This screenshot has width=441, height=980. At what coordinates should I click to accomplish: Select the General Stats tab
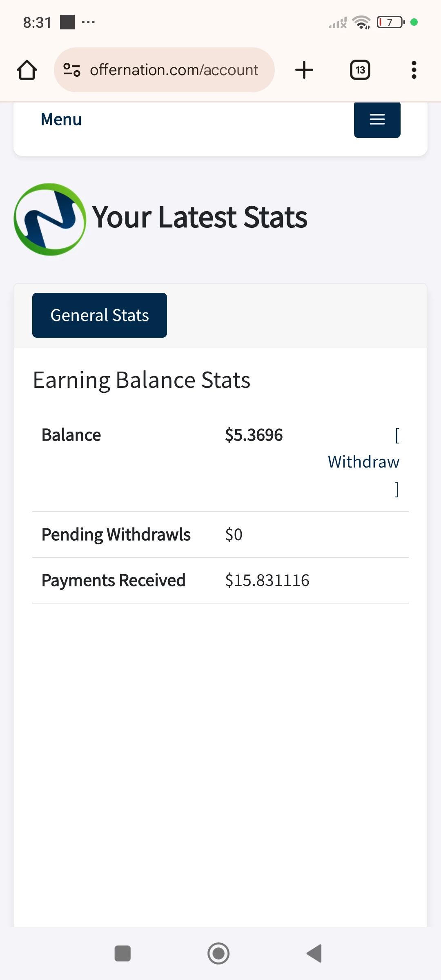coord(100,315)
